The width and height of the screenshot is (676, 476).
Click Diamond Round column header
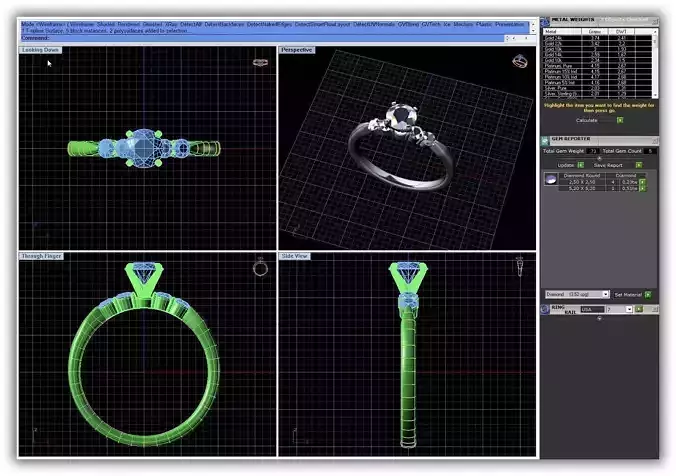[582, 175]
